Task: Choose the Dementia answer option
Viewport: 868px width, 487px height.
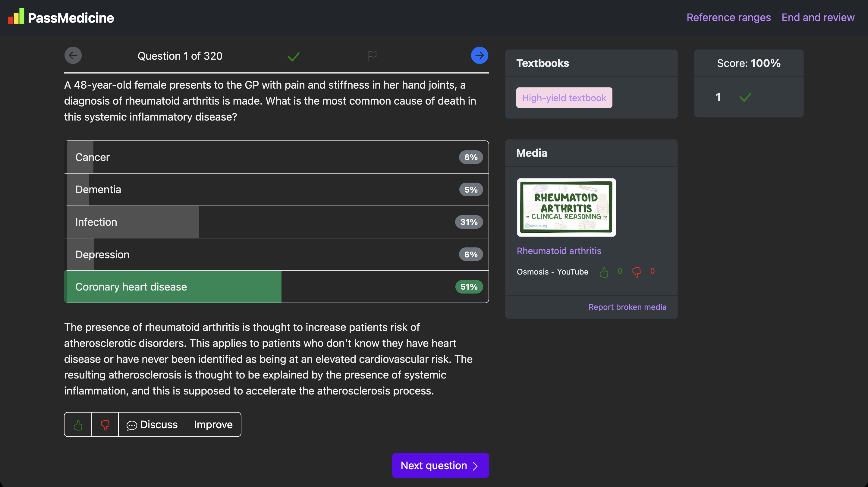Action: click(x=276, y=190)
